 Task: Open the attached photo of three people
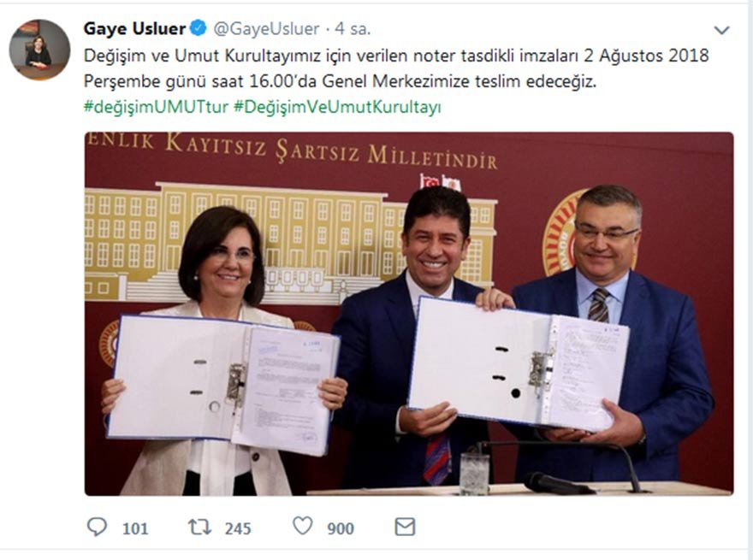click(409, 314)
